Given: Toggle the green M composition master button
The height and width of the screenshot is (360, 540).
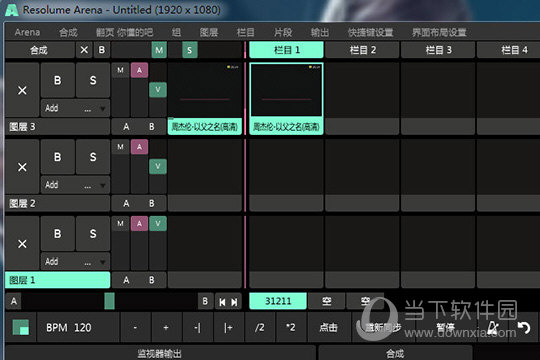Looking at the screenshot, I should point(159,50).
